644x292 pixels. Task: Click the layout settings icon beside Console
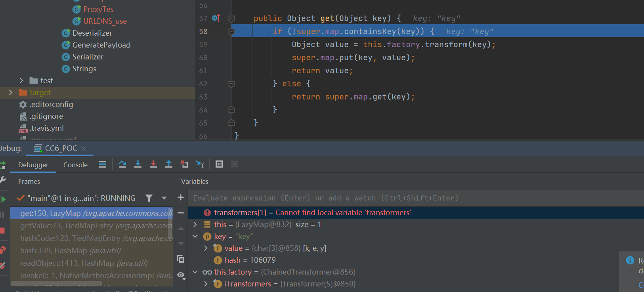[x=103, y=164]
